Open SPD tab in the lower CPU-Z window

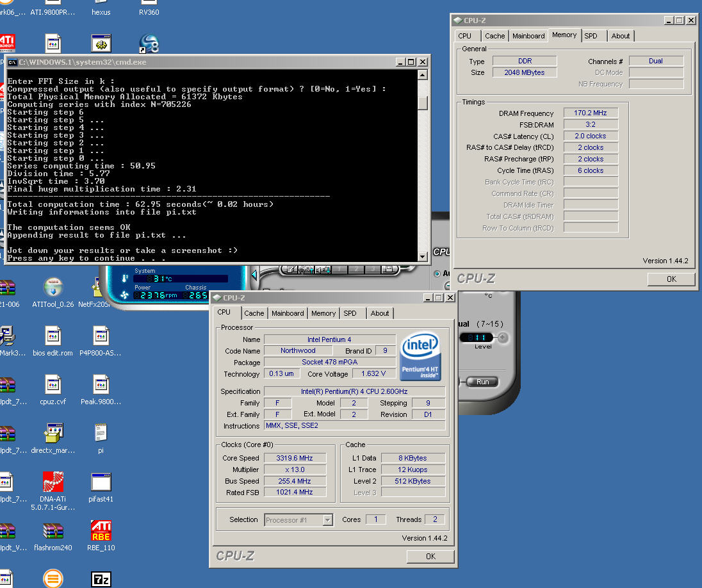click(x=350, y=313)
